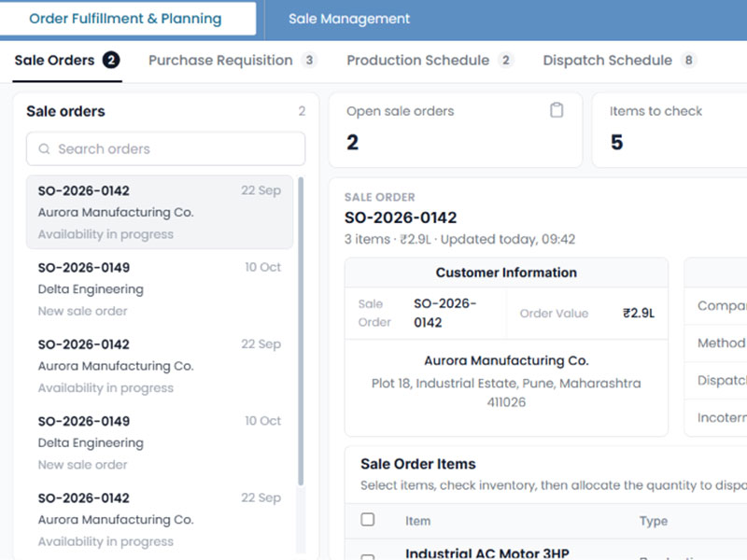Click the '3 items · ₹2.9L · Updated today' summary line
Viewport: 747px width, 560px height.
click(x=459, y=239)
